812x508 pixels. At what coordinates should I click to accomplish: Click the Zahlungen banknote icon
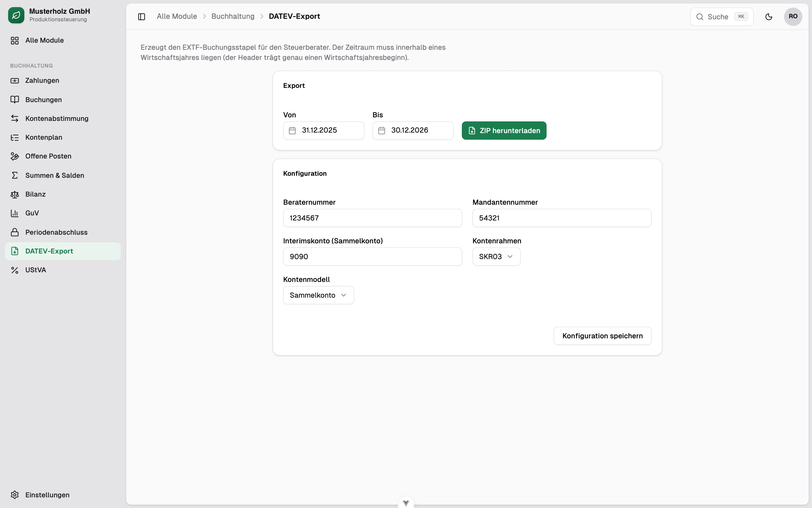pyautogui.click(x=14, y=81)
